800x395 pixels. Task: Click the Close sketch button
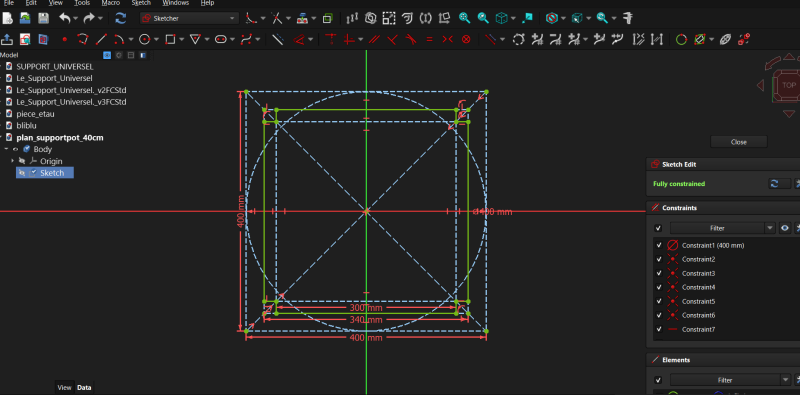[x=738, y=142]
